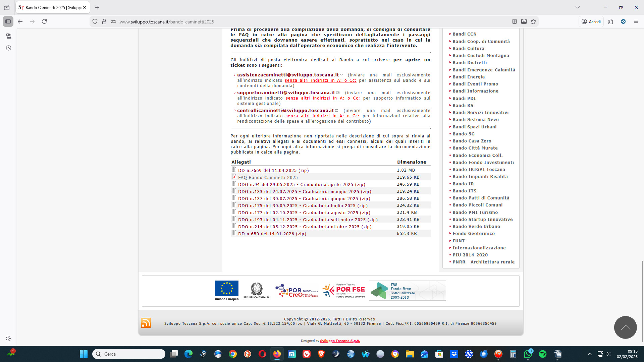
Task: Open Bando Casa Zero sidebar link
Action: click(x=472, y=141)
